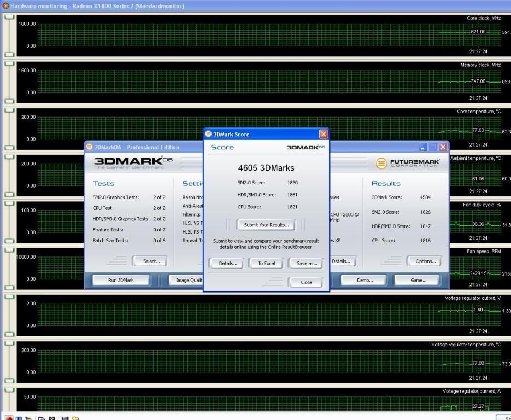
Task: Click the Fan duty cycle graph reading 36.36
Action: pos(478,224)
